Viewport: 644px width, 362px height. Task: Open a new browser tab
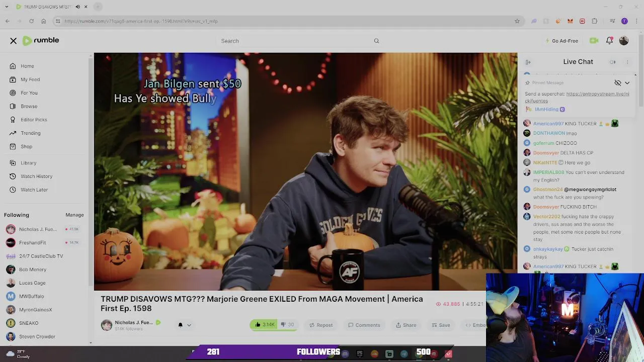click(98, 7)
